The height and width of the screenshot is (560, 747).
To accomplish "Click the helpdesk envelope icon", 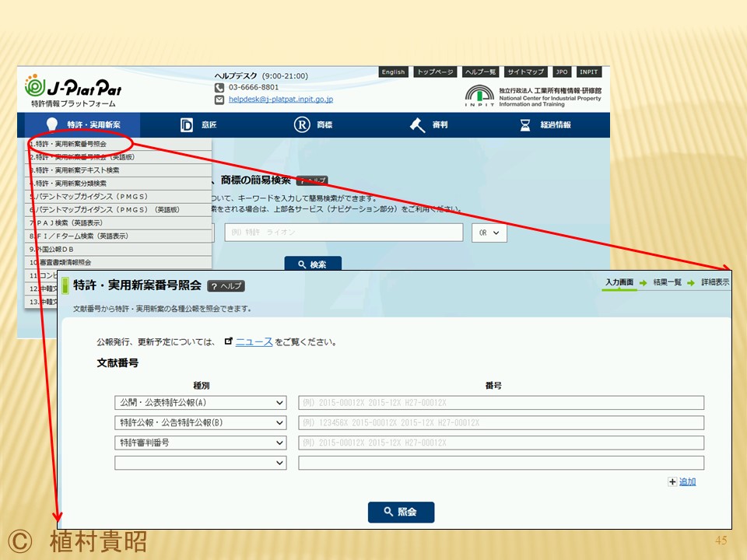I will coord(219,100).
